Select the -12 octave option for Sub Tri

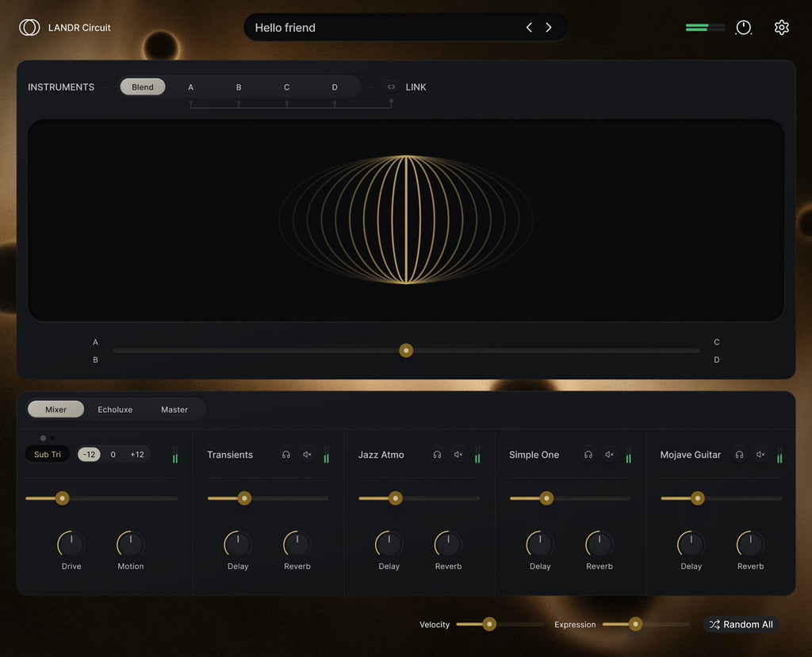(x=89, y=455)
